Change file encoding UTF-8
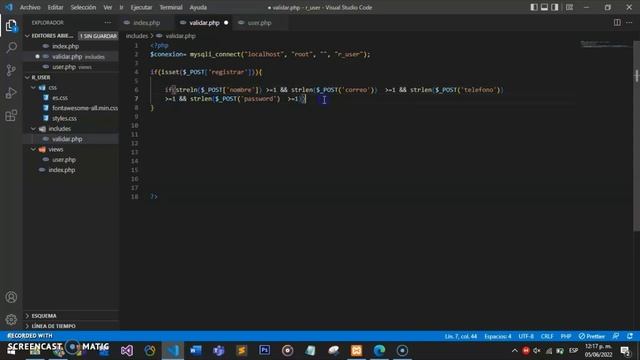This screenshot has width=640, height=360. pyautogui.click(x=526, y=336)
